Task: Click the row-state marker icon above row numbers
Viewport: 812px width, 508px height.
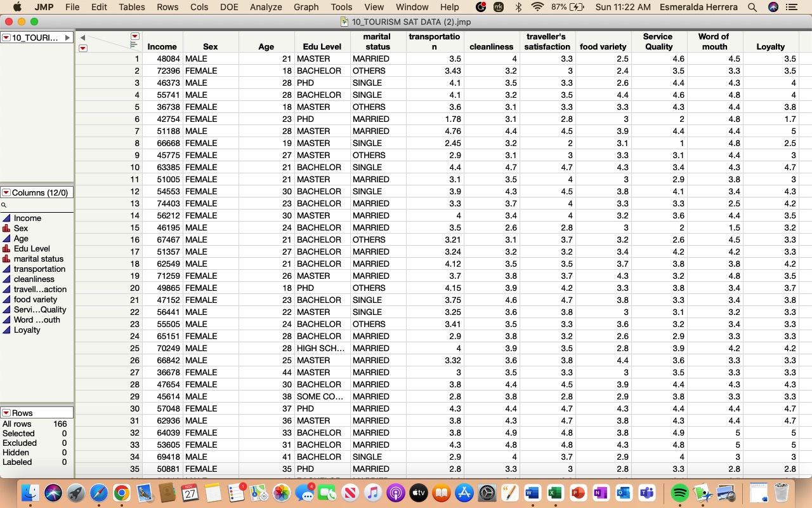Action: click(x=133, y=44)
